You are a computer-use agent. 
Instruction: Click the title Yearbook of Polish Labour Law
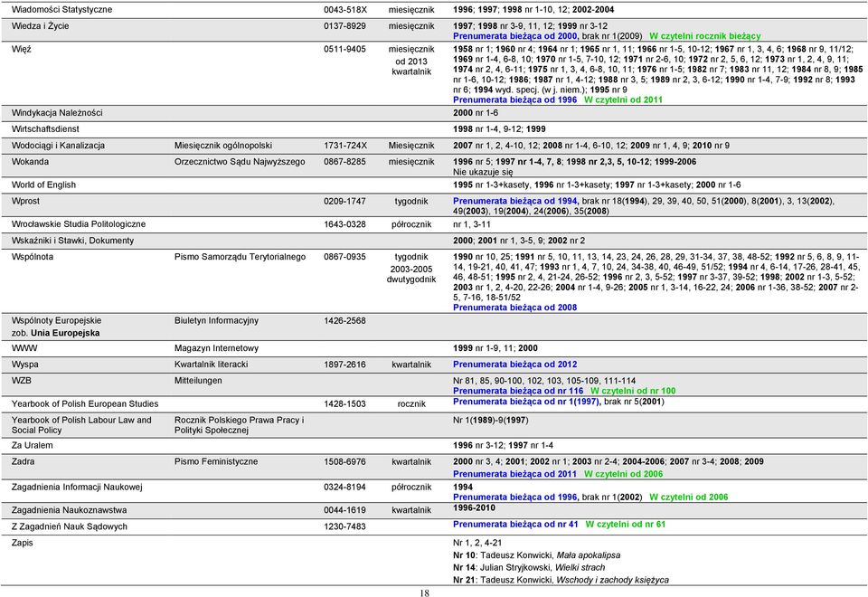coord(81,425)
